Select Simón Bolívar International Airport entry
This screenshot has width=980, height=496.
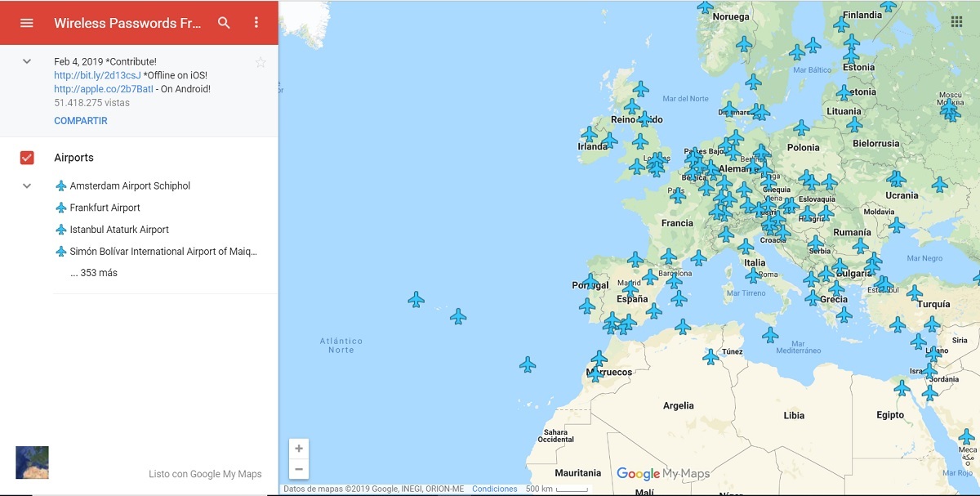click(x=163, y=252)
